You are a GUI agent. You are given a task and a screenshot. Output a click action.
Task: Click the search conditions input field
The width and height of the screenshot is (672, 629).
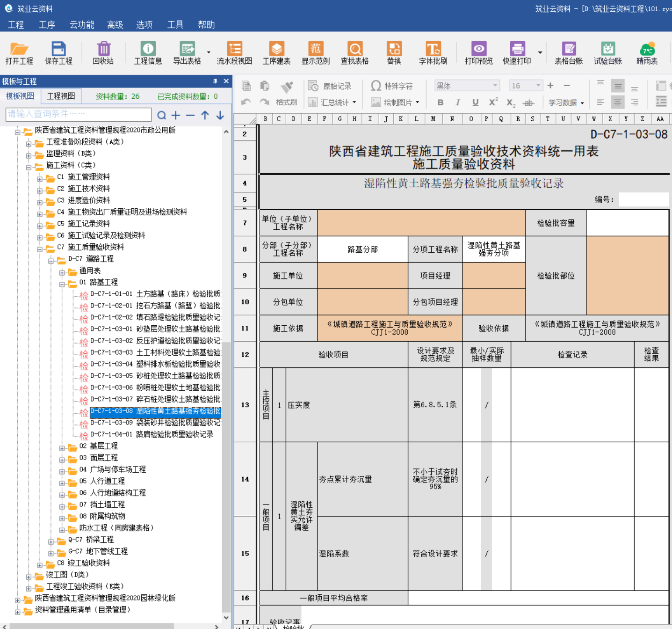[79, 114]
